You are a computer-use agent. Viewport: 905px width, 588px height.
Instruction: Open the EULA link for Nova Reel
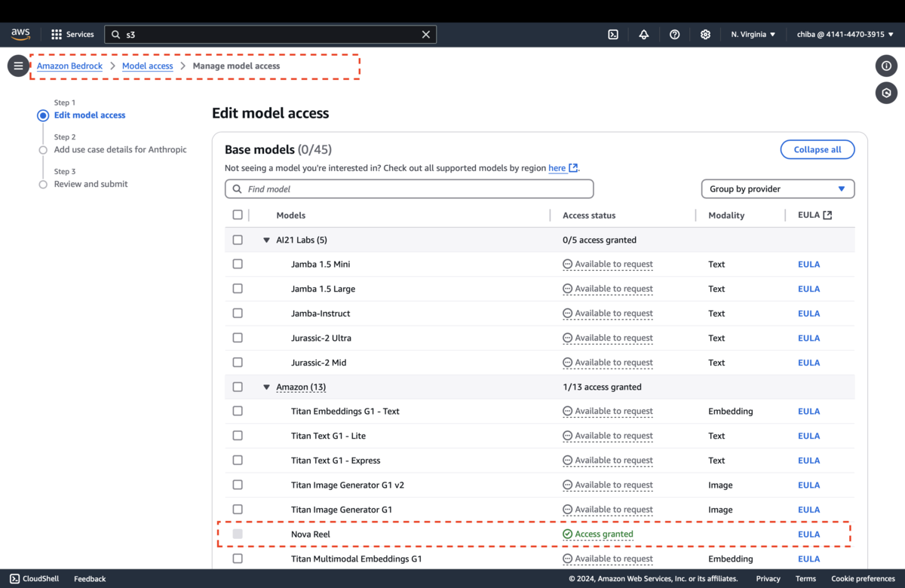[x=809, y=534]
